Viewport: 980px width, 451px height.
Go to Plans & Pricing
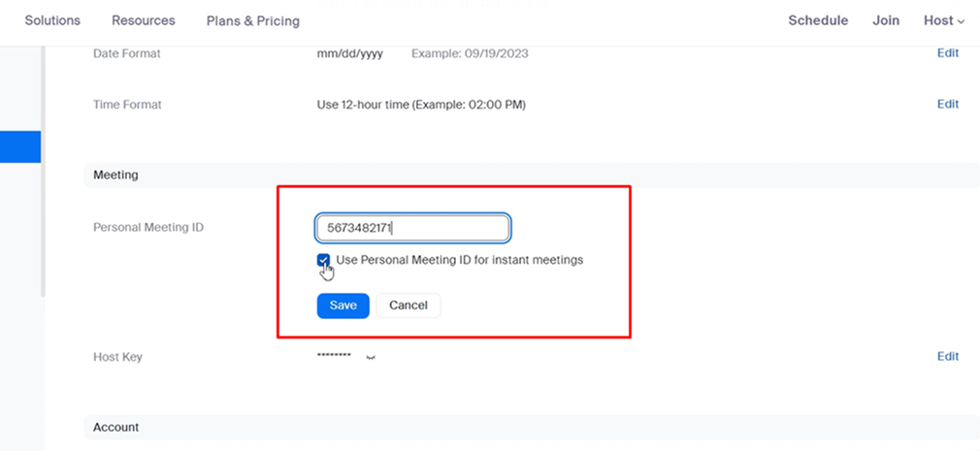[252, 20]
